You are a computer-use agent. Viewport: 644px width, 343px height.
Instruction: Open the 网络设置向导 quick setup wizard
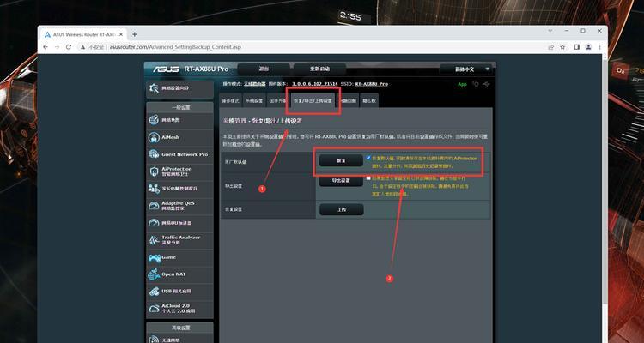[179, 88]
